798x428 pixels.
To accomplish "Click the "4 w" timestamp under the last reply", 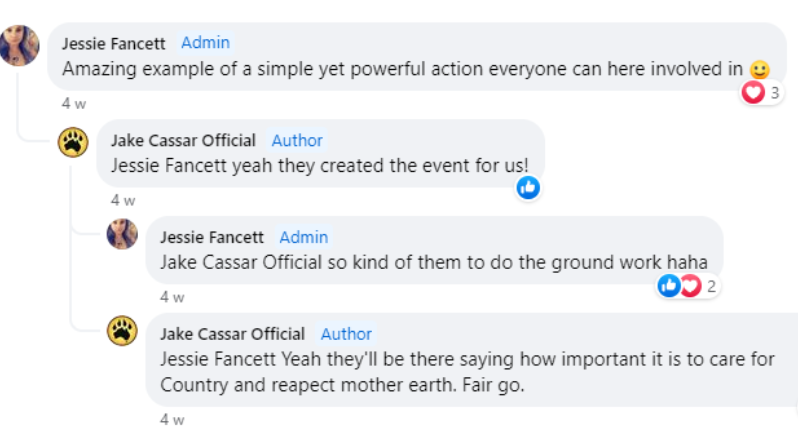I will coord(171,420).
